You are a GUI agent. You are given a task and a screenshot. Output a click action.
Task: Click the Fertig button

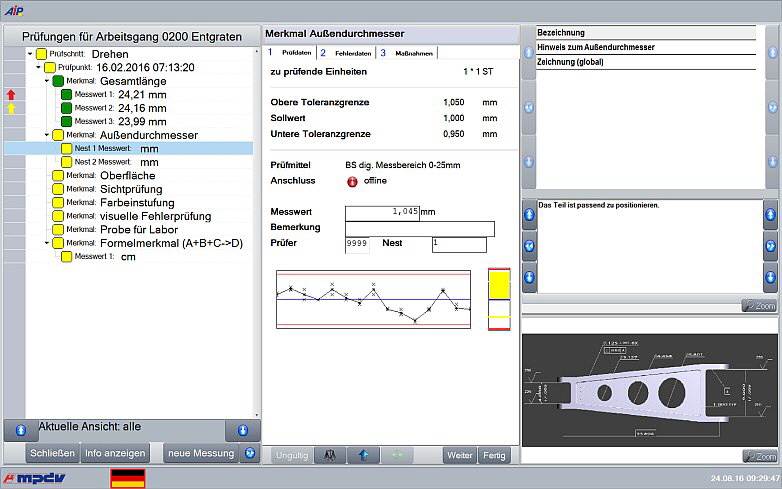coord(494,455)
